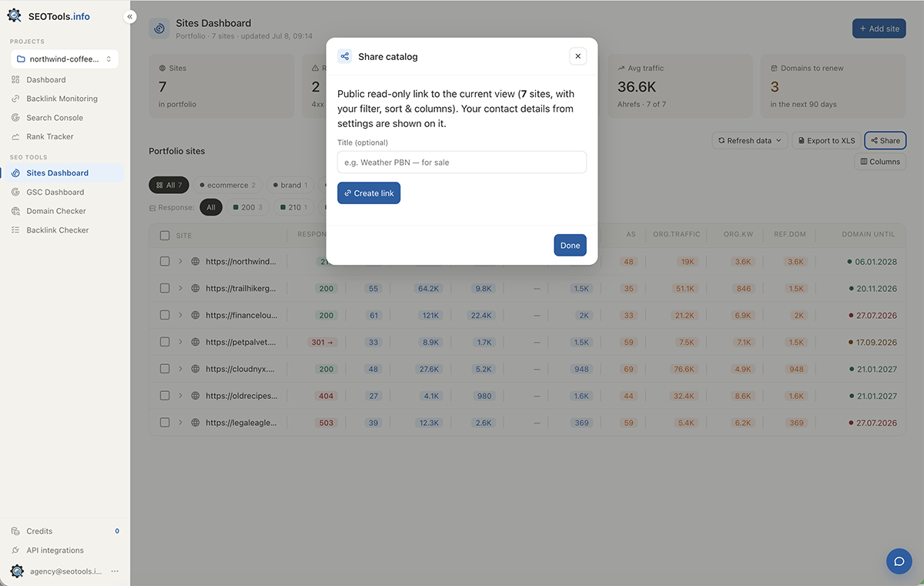Select the All response filter
Screen dimensions: 924x586
tap(211, 207)
